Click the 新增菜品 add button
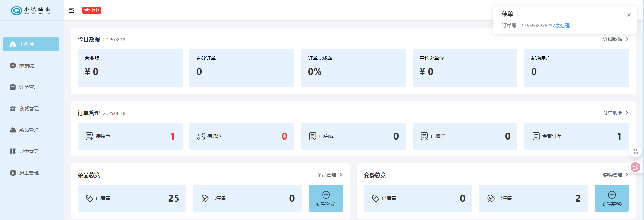This screenshot has width=644, height=220. 326,198
